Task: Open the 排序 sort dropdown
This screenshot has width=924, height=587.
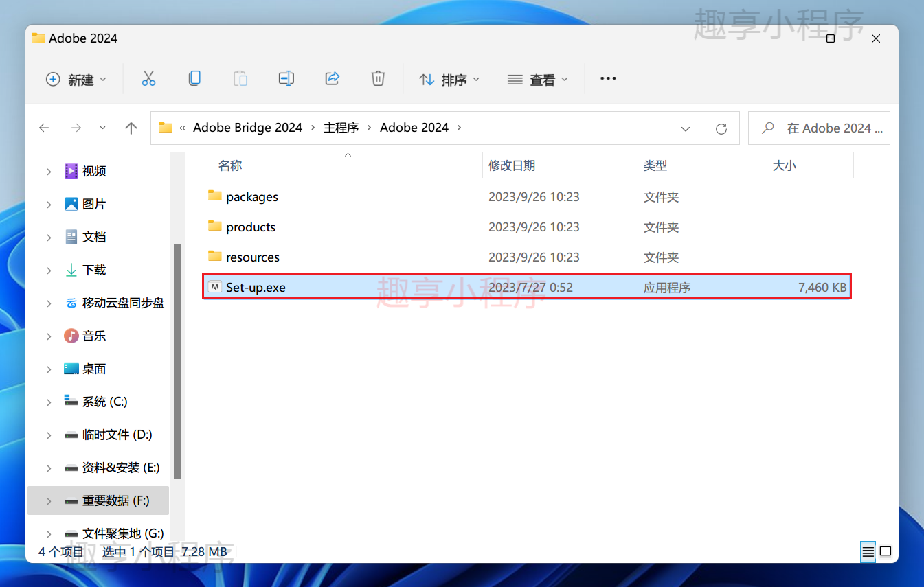Action: click(x=449, y=80)
